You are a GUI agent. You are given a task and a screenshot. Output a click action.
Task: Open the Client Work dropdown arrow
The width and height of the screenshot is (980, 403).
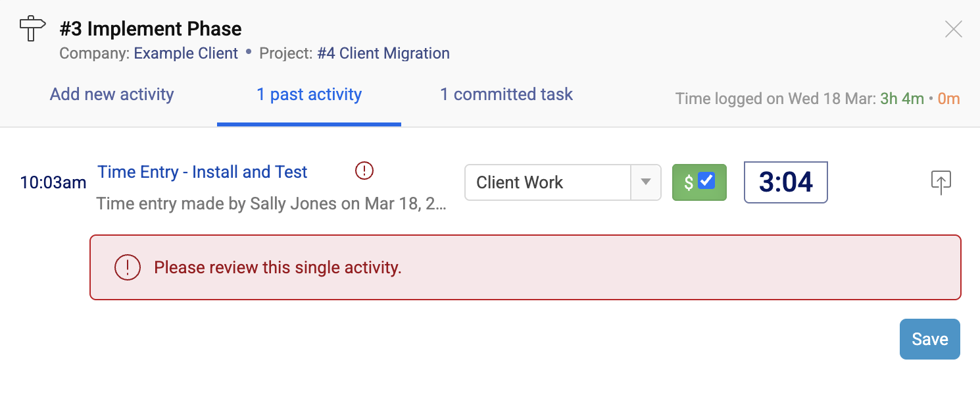click(646, 182)
